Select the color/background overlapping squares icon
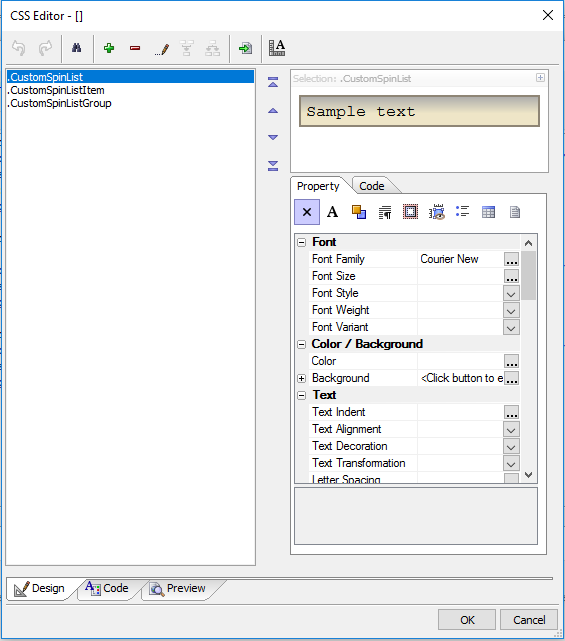 click(359, 212)
